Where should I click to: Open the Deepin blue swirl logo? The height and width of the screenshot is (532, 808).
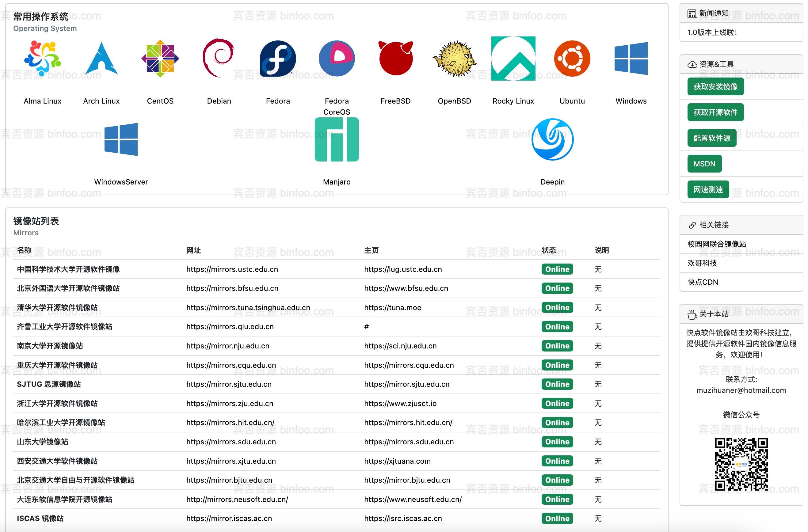tap(552, 139)
